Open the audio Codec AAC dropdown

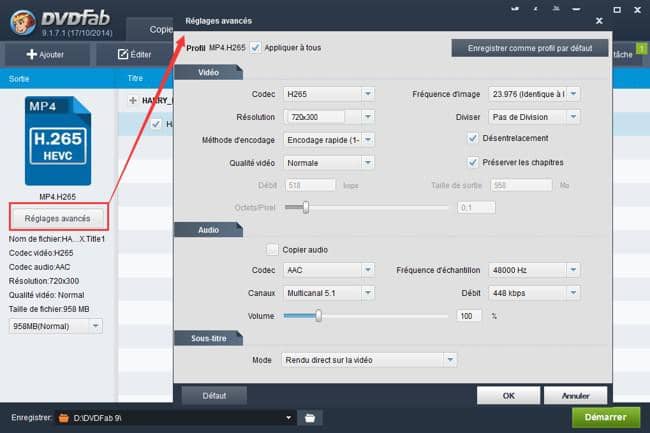click(368, 270)
